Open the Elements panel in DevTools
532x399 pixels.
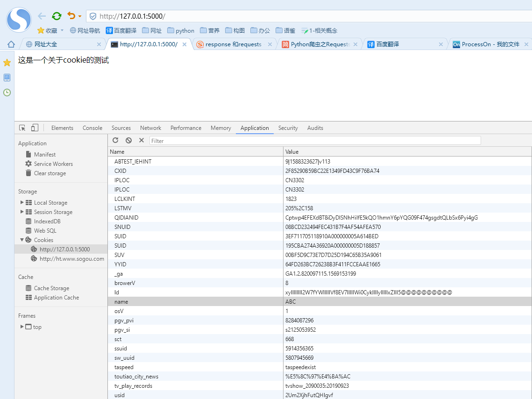62,128
